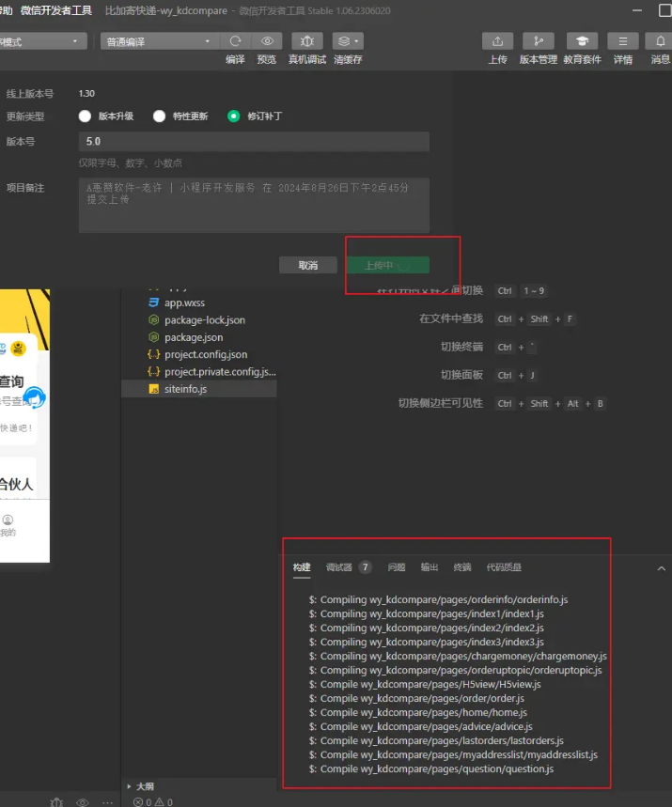Switch to 构建 build tab
The height and width of the screenshot is (807, 672).
pos(302,567)
